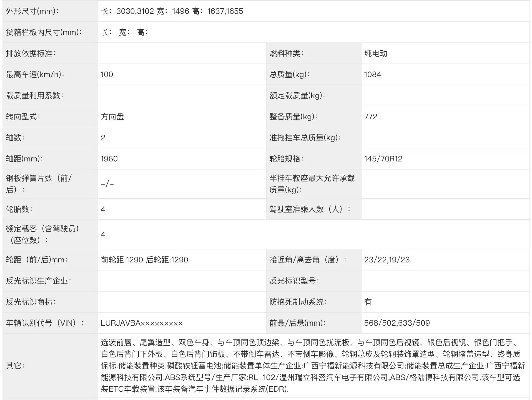Select the total mass value 1084
The width and height of the screenshot is (532, 400).
373,74
